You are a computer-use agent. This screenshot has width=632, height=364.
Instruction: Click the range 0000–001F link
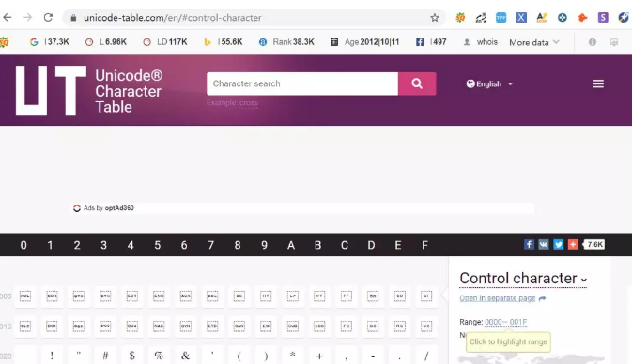(505, 322)
